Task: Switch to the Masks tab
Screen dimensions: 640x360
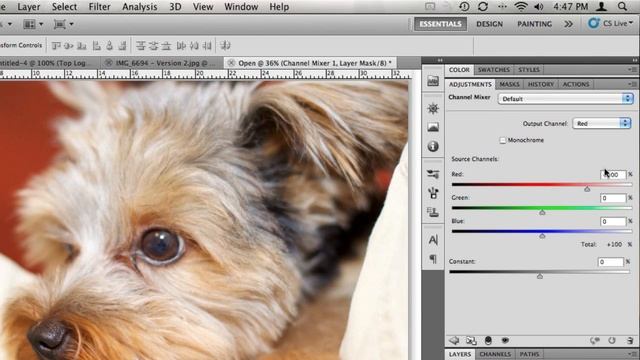Action: pos(509,84)
